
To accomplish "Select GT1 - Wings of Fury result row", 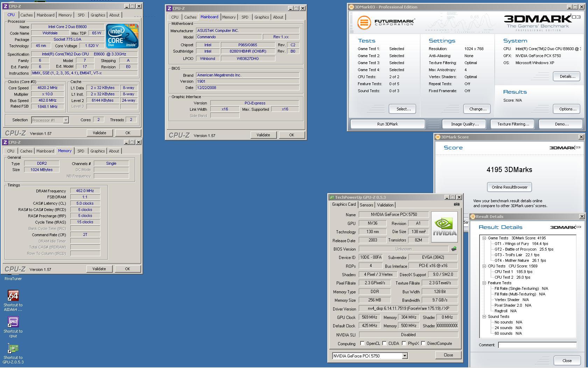I will 521,244.
